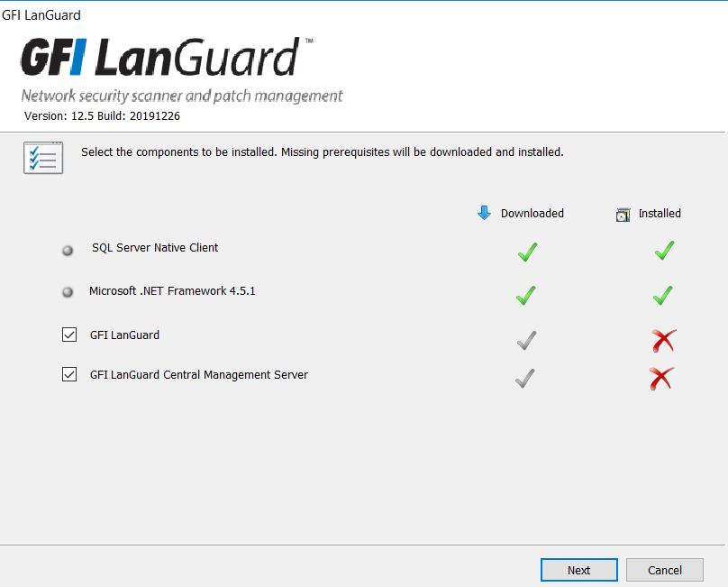
Task: Click the SQL Server Native Client bullet
Action: [x=68, y=251]
